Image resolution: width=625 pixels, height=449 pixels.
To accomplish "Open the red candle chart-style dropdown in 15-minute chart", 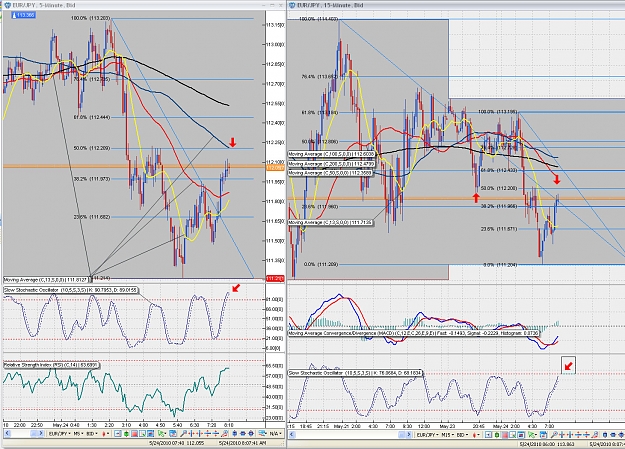I will tap(476, 435).
